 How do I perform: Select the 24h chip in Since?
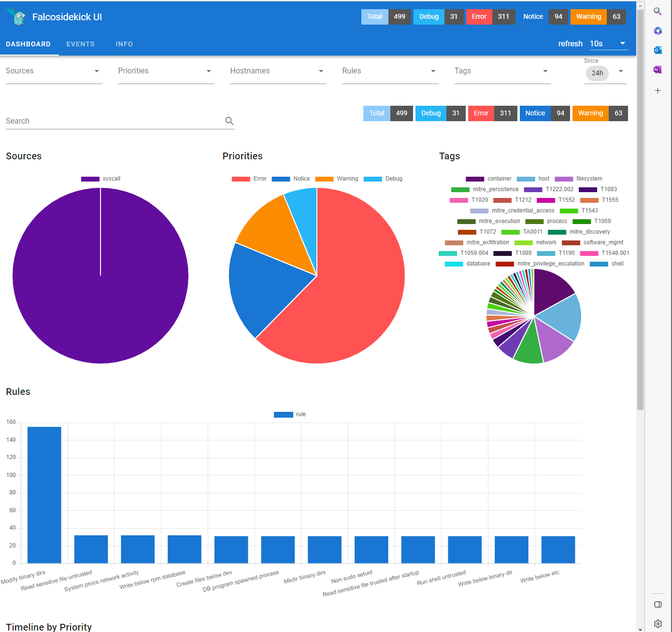click(x=598, y=73)
